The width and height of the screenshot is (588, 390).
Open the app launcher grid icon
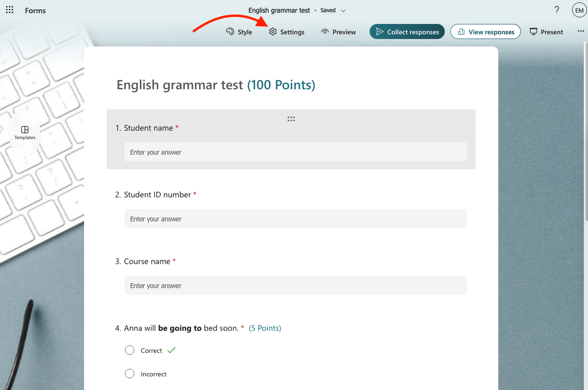pyautogui.click(x=9, y=10)
